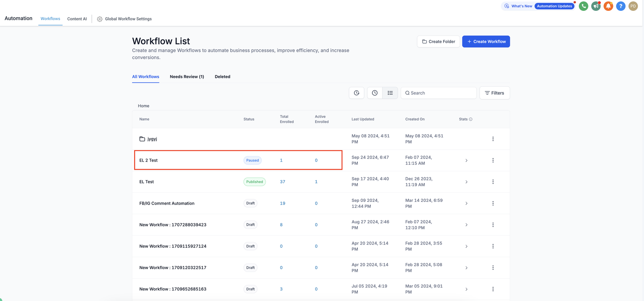The width and height of the screenshot is (644, 301).
Task: Switch to the Needs Review (1) tab
Action: (187, 77)
